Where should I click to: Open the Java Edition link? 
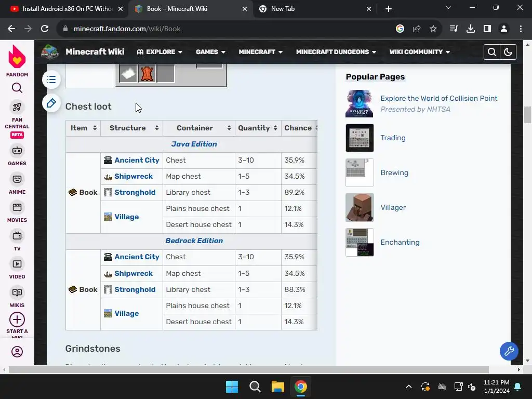click(194, 144)
